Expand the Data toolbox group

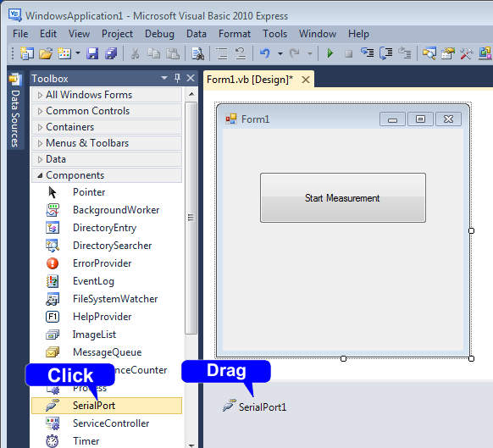(x=107, y=159)
